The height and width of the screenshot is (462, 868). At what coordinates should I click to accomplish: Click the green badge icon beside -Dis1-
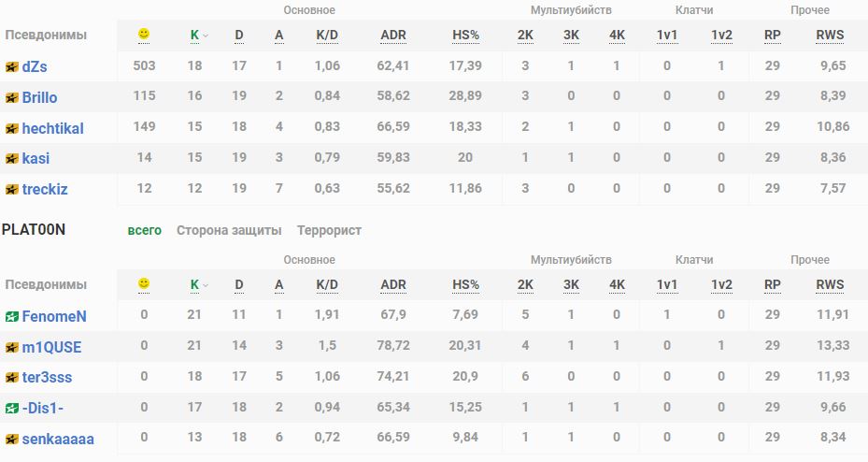pos(12,408)
